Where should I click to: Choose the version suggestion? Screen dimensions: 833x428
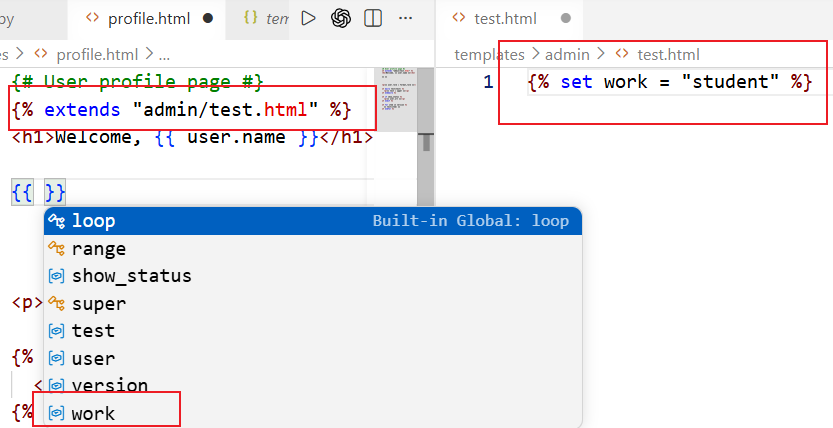click(313, 386)
